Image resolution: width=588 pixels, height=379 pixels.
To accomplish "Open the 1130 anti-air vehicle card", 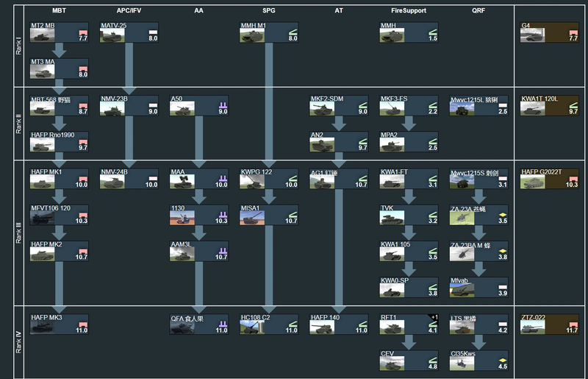I will point(199,215).
